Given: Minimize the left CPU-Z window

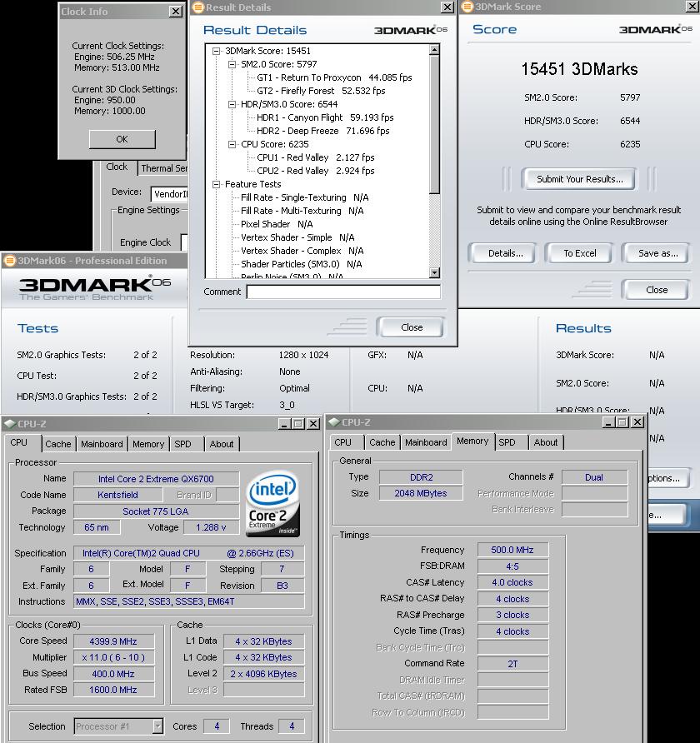Looking at the screenshot, I should (284, 424).
